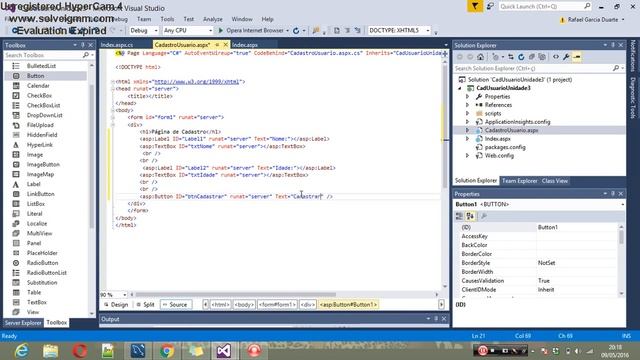The image size is (640, 360).
Task: Click Sync with Active Document icon
Action: tap(511, 57)
